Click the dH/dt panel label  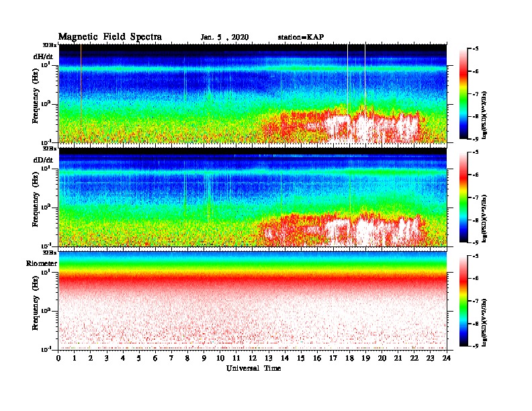pos(43,56)
